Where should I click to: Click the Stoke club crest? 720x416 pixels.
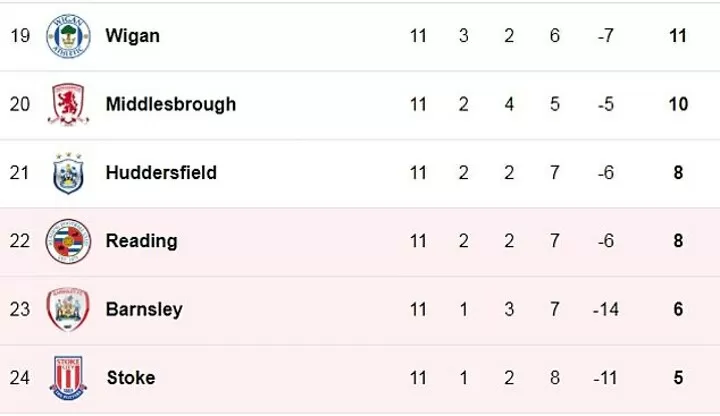(68, 378)
